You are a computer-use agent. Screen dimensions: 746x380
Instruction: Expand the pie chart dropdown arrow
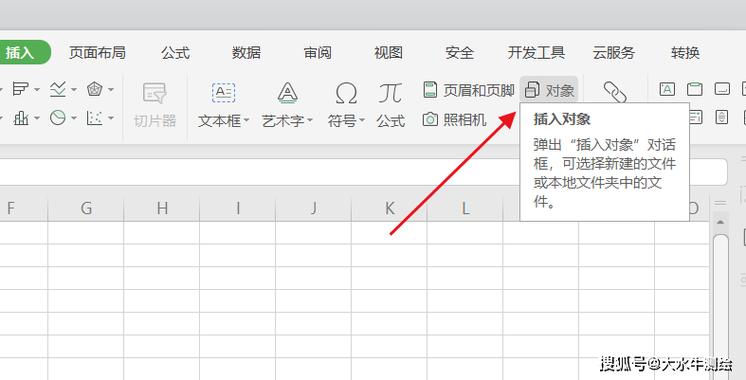click(x=74, y=118)
